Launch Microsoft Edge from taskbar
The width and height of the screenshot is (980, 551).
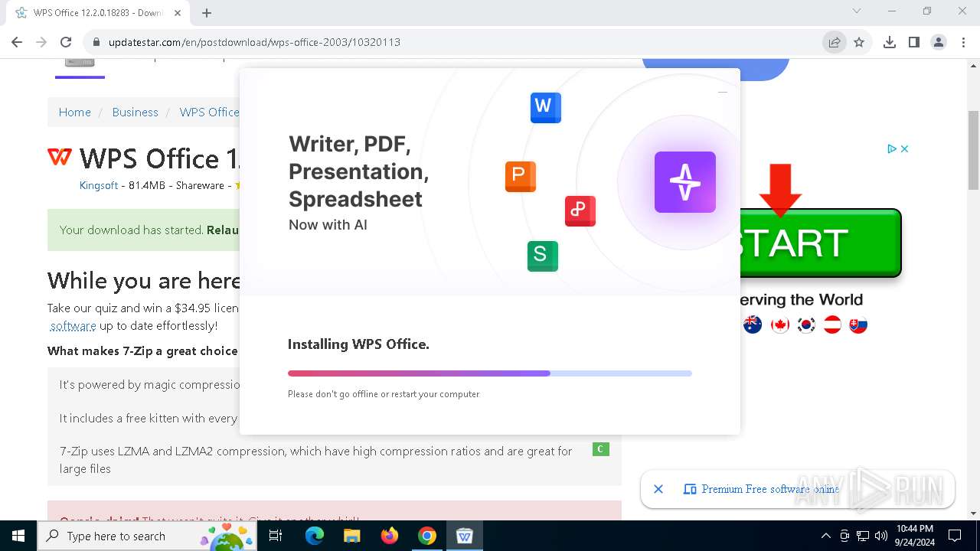315,536
